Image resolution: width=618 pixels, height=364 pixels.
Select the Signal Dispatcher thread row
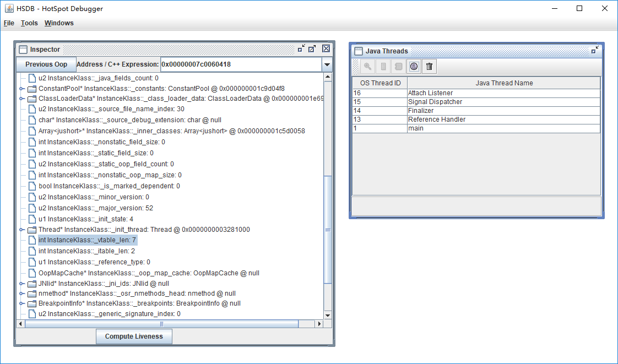pos(476,102)
